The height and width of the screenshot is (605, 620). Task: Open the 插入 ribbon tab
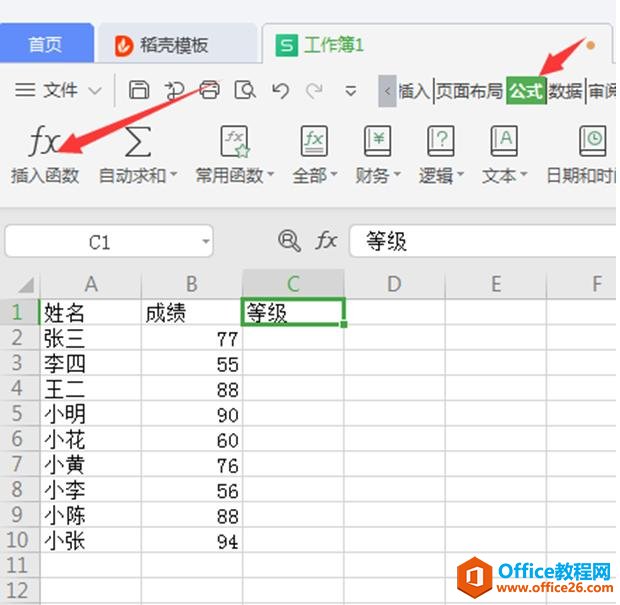(414, 91)
